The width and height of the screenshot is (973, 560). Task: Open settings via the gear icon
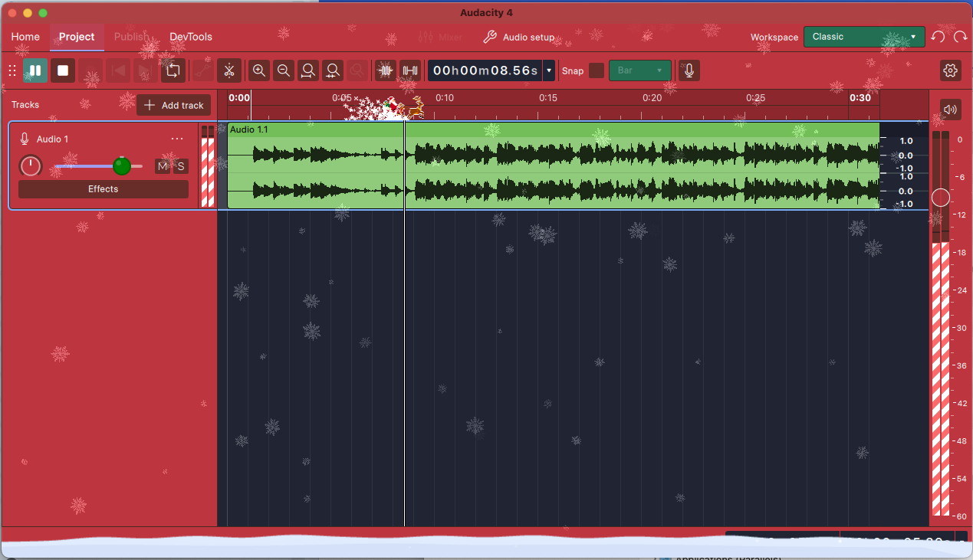point(951,70)
